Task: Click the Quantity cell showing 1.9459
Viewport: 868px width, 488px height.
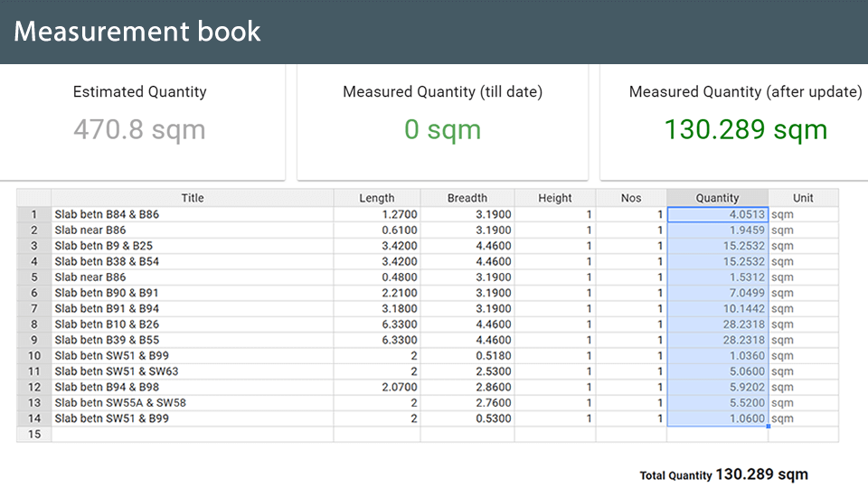Action: click(x=717, y=230)
